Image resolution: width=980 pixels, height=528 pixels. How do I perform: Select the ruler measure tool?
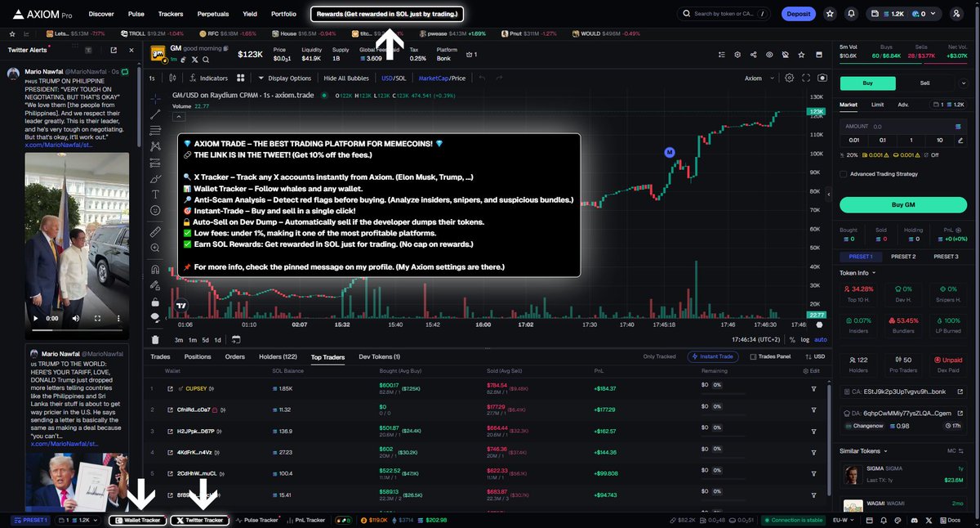pos(155,232)
